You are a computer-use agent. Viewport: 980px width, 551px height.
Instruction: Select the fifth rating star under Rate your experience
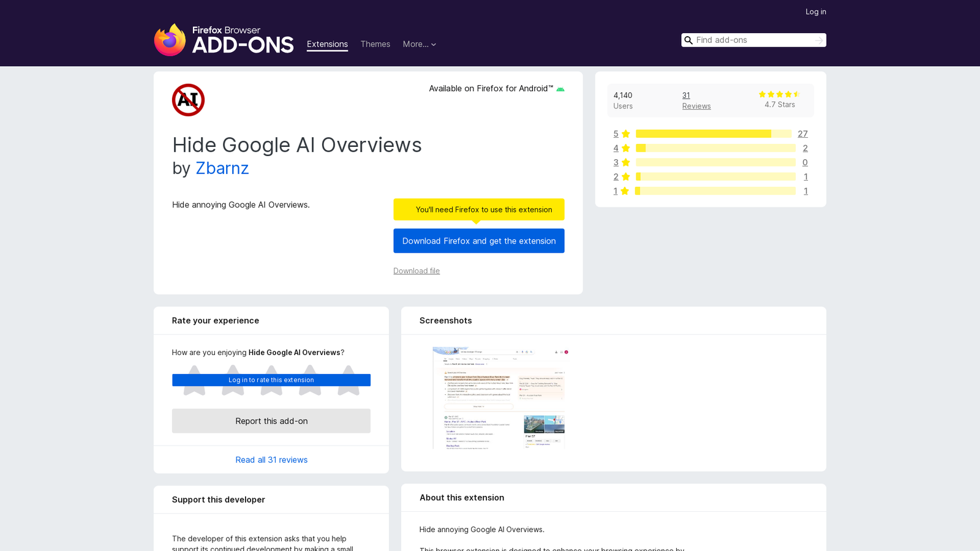349,380
